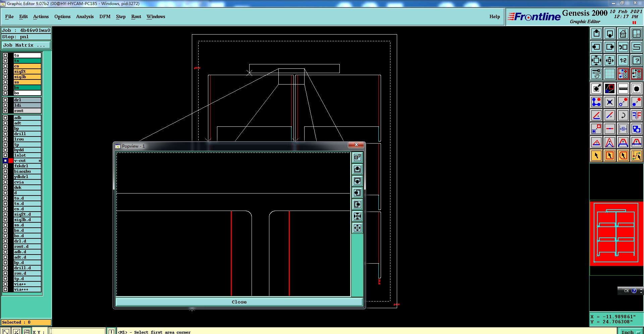Select the delete feature X tool

pos(610,102)
